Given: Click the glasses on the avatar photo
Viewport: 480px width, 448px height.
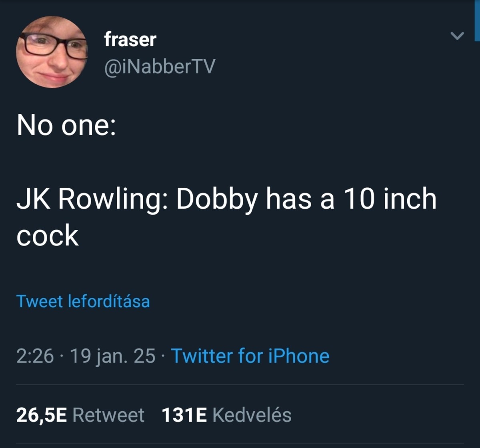Looking at the screenshot, I should 52,46.
